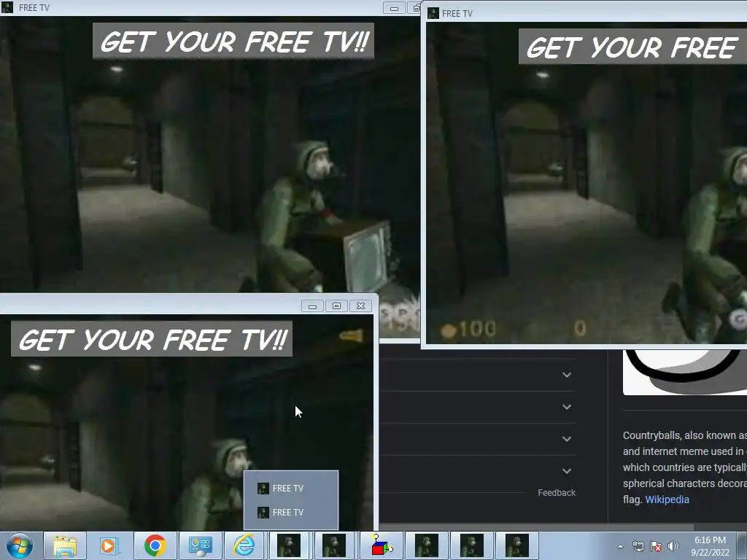Click the Countryballs image thumbnail in browser

(x=685, y=372)
